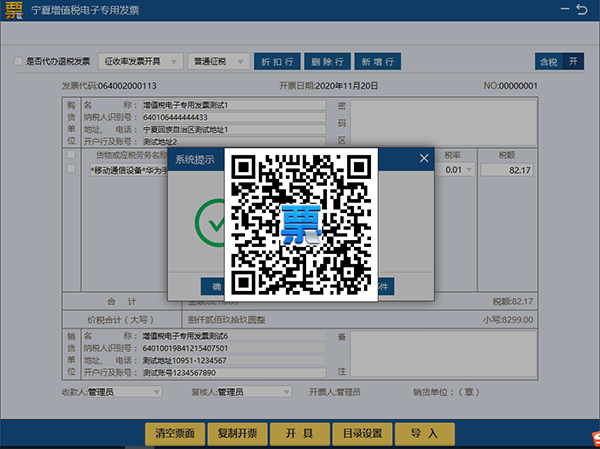
Task: Click the 开票人:管理员 text
Action: click(335, 392)
